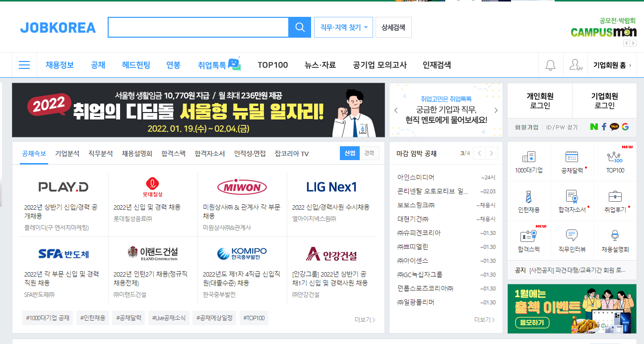Toggle 신입 job listings view
The image size is (644, 344).
pos(350,153)
